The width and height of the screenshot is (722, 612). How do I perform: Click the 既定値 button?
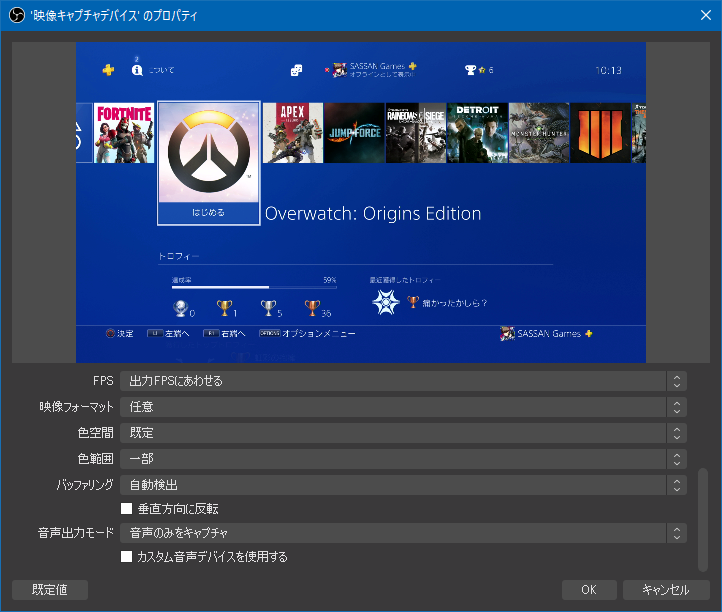click(50, 590)
